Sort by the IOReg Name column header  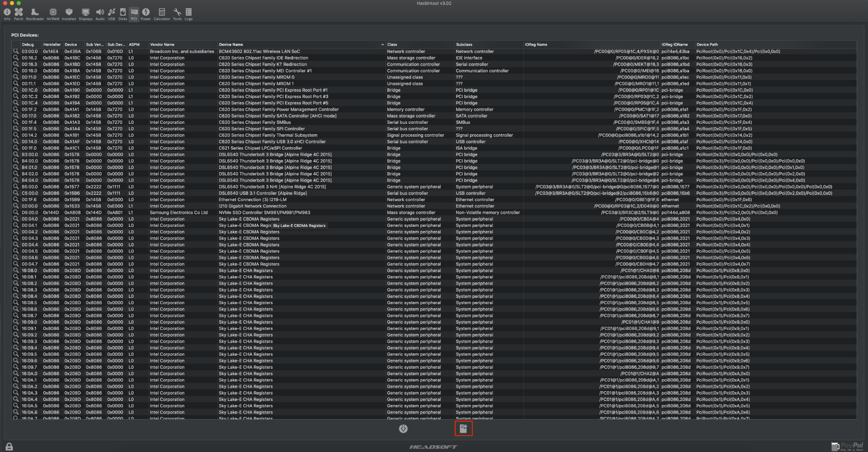[592, 45]
